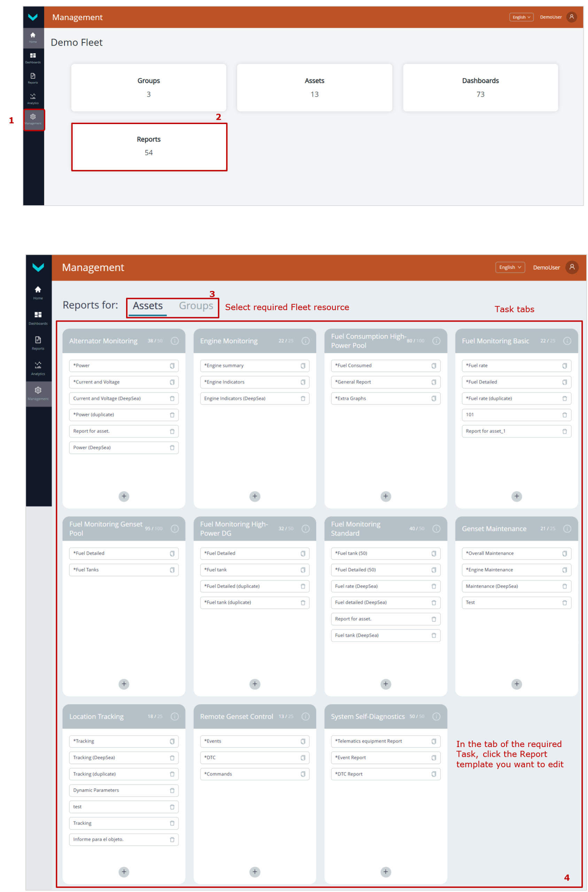Copy the *Telematics equipment Report template
The image size is (588, 892).
(433, 741)
